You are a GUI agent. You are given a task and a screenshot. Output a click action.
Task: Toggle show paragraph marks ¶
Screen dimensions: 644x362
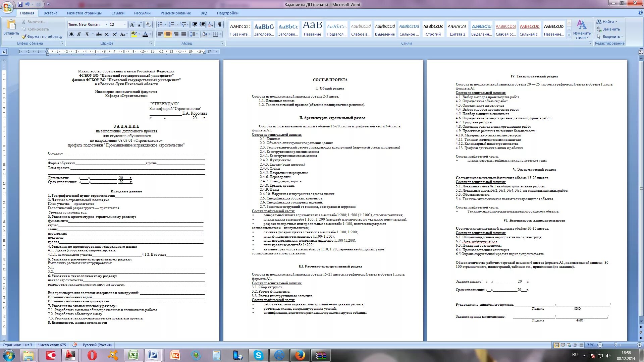(220, 24)
